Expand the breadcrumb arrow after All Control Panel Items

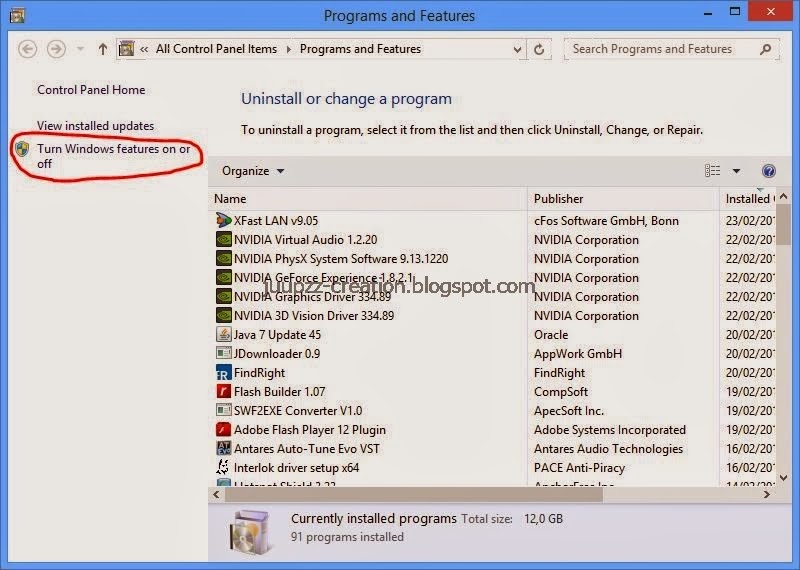tap(289, 49)
